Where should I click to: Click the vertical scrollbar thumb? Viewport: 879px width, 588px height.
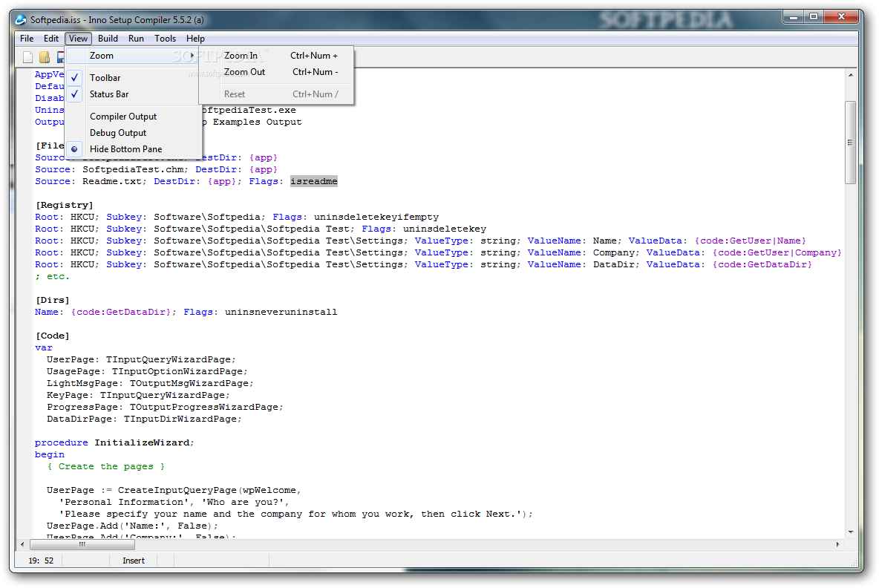[x=850, y=143]
